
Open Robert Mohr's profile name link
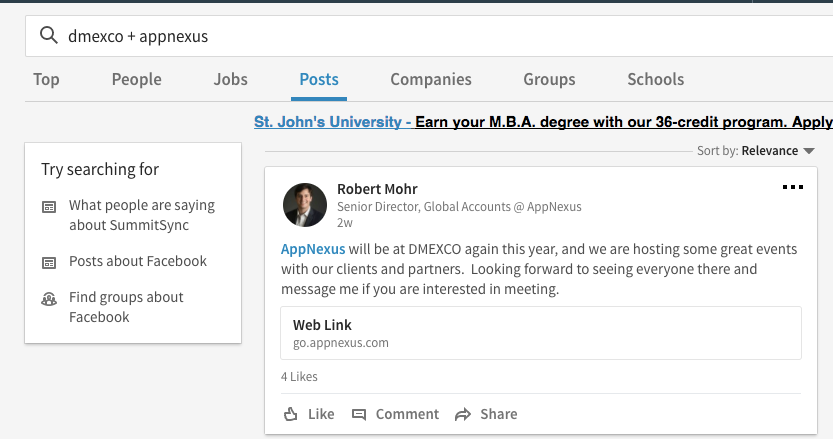[377, 189]
